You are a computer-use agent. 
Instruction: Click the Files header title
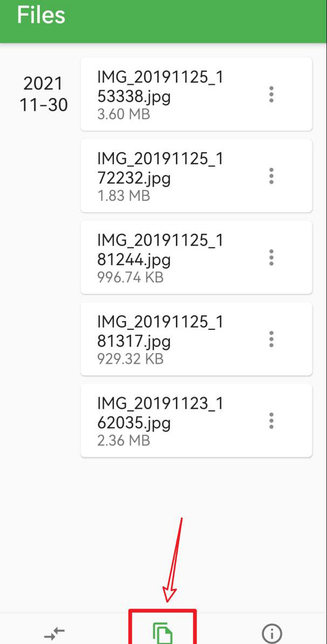click(x=41, y=15)
